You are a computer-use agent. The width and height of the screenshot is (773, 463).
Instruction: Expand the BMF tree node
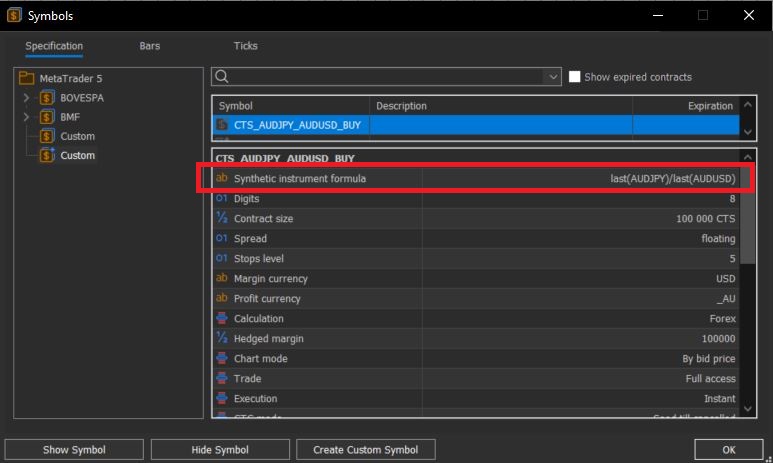click(x=26, y=117)
